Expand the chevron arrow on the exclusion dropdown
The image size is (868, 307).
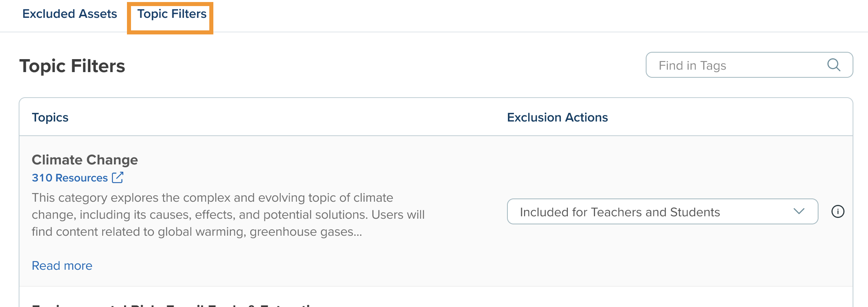pos(799,211)
